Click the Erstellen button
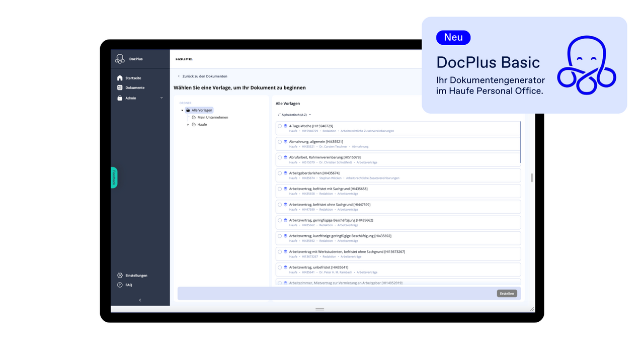The height and width of the screenshot is (362, 644). 507,293
